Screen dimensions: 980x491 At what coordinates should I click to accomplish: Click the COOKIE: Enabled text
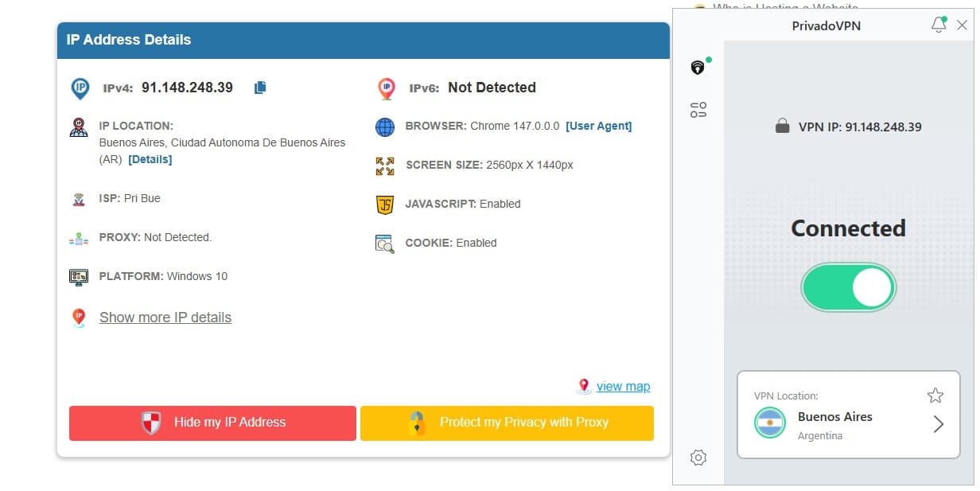451,243
